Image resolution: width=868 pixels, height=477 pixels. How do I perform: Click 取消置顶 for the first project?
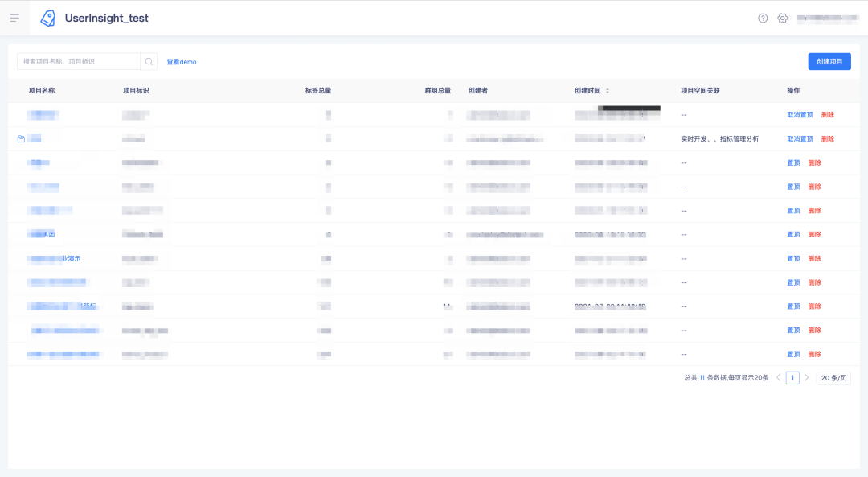(x=800, y=115)
